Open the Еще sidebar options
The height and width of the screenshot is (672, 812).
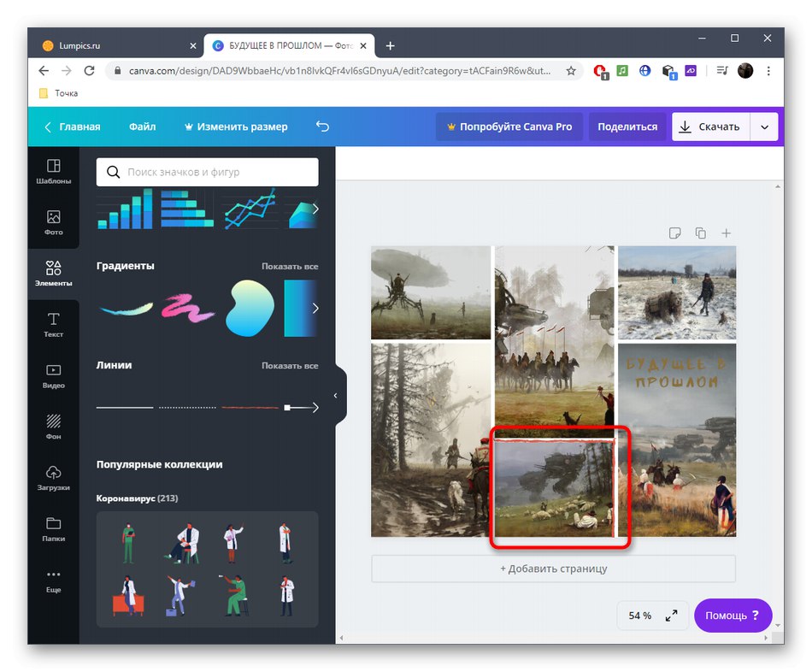53,581
